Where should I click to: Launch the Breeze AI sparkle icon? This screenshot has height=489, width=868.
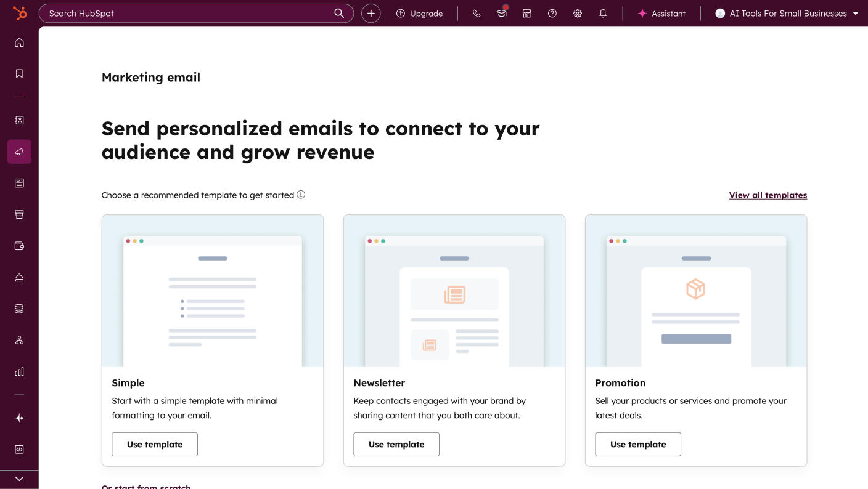click(x=19, y=418)
